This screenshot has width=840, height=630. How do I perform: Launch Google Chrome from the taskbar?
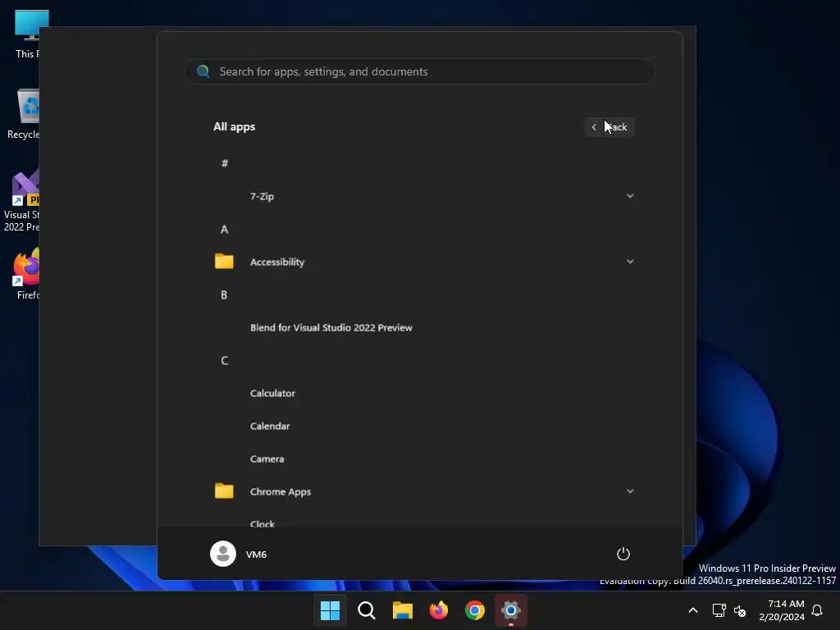[x=475, y=610]
